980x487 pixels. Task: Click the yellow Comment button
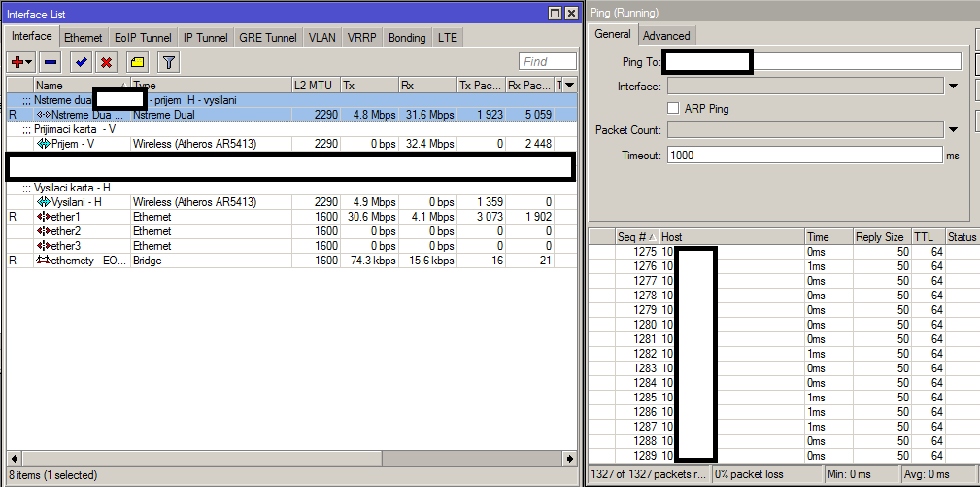point(138,62)
